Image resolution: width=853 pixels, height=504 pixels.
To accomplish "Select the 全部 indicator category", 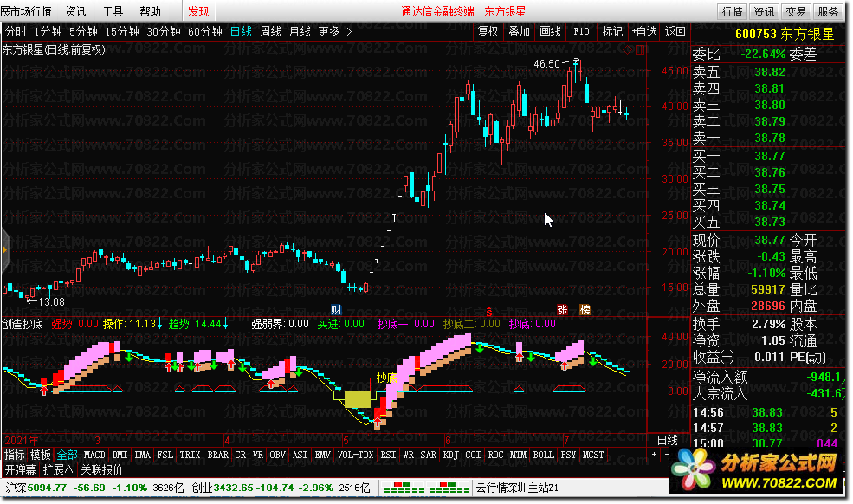I will click(x=67, y=455).
